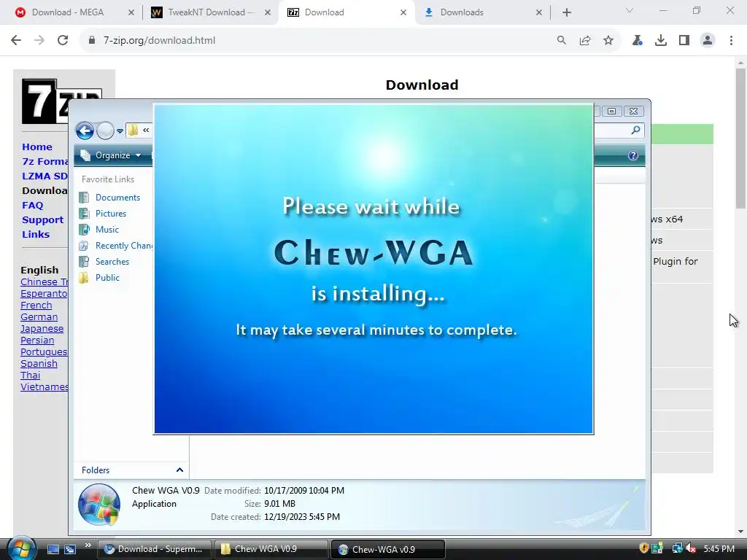Switch language to Japanese

pyautogui.click(x=42, y=329)
